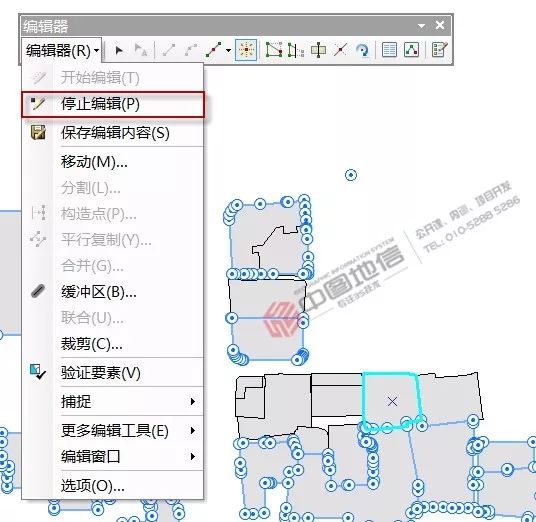This screenshot has height=522, width=536.
Task: Choose 裁剪(C)... menu item
Action: pyautogui.click(x=113, y=344)
